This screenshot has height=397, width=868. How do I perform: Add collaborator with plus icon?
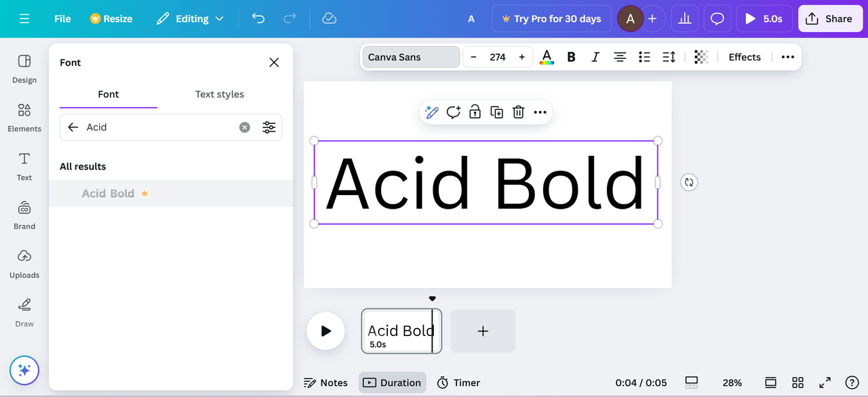[x=652, y=19]
